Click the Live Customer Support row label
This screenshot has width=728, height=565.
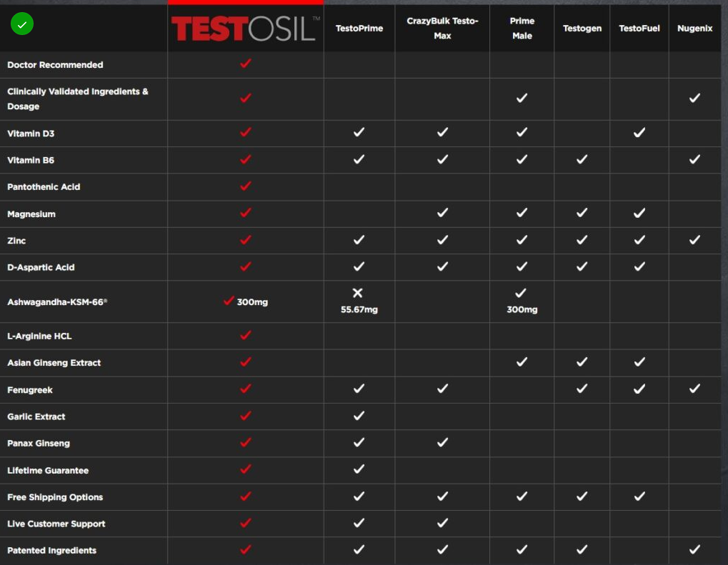tap(56, 524)
